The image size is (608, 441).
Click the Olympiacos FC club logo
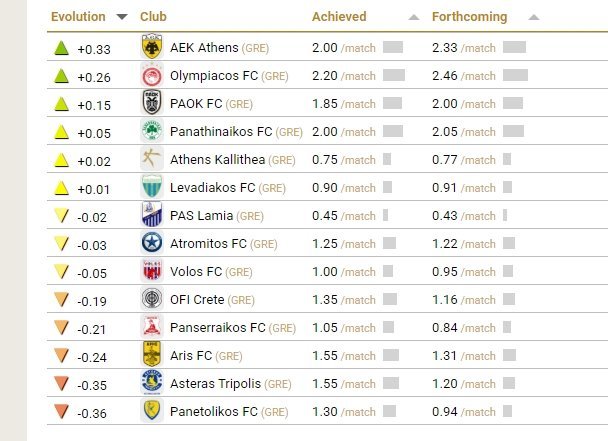click(152, 75)
